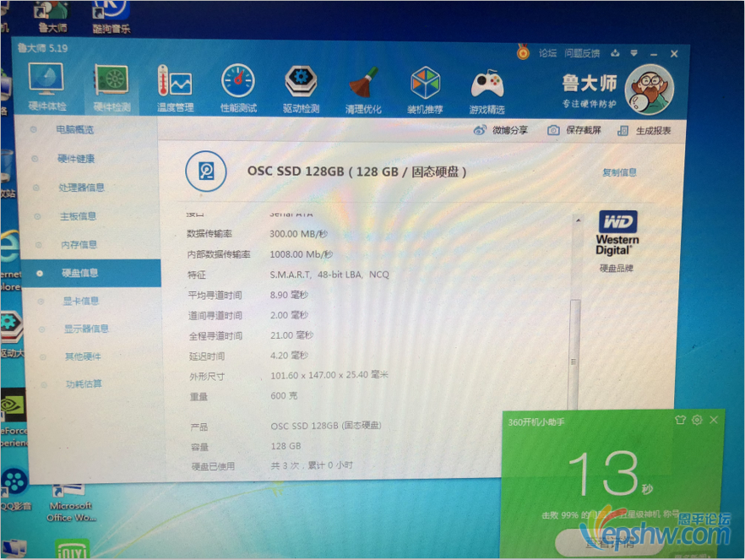
Task: Open the 装机推荐 cube icon
Action: point(425,90)
